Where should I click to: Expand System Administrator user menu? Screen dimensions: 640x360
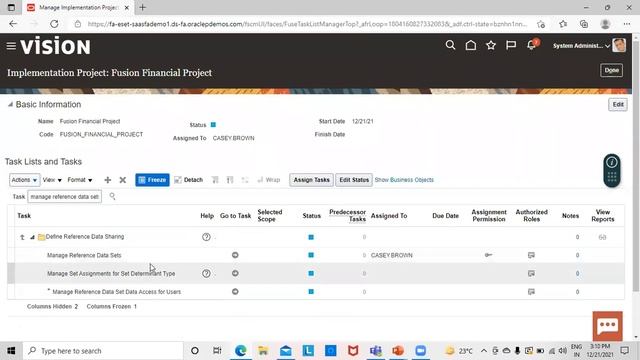click(581, 46)
